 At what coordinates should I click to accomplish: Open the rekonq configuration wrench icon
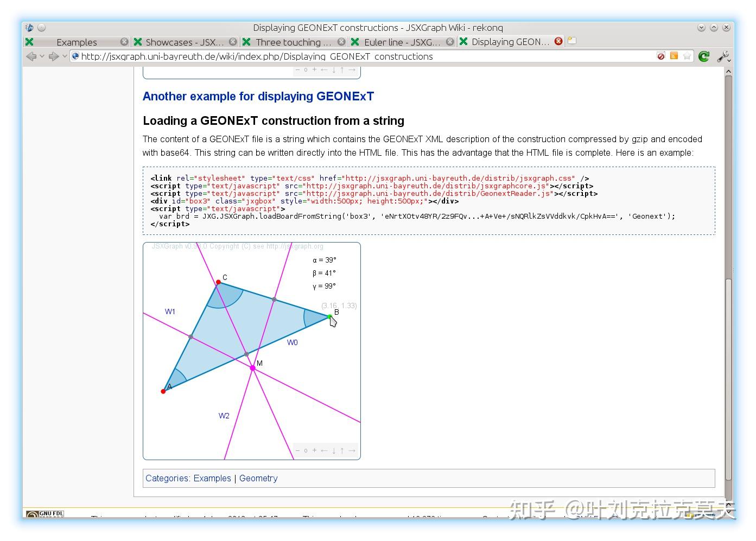[723, 56]
